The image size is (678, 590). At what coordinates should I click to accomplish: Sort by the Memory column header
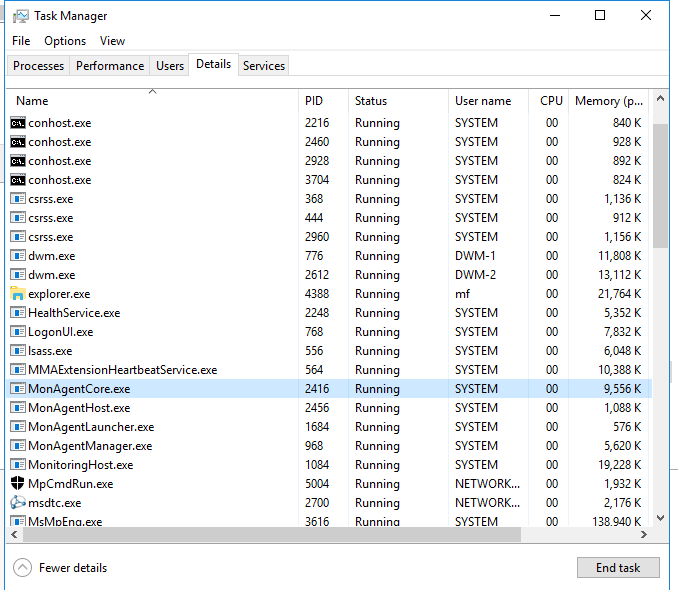pos(608,101)
